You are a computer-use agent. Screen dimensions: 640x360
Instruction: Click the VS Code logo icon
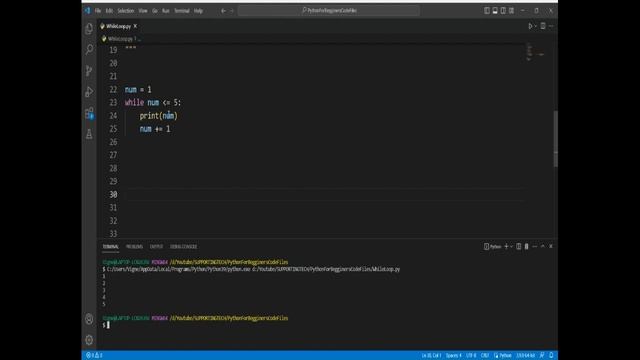[87, 11]
